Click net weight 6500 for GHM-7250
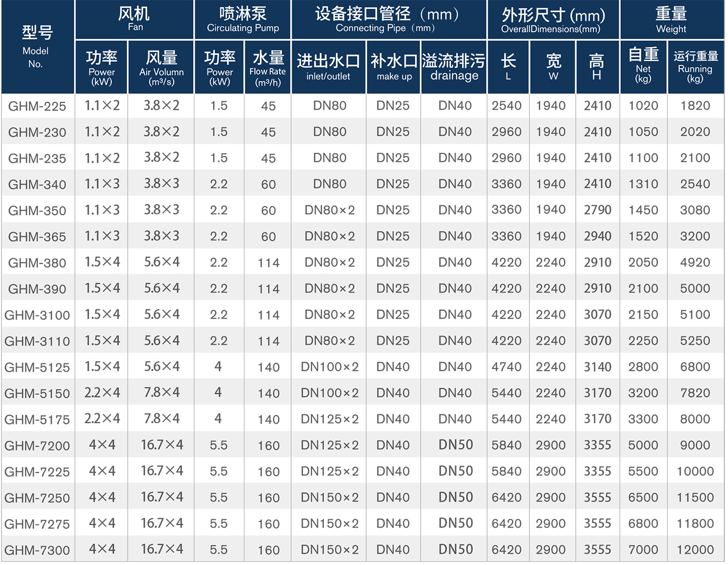Screen dimensions: 728x565 tap(643, 497)
